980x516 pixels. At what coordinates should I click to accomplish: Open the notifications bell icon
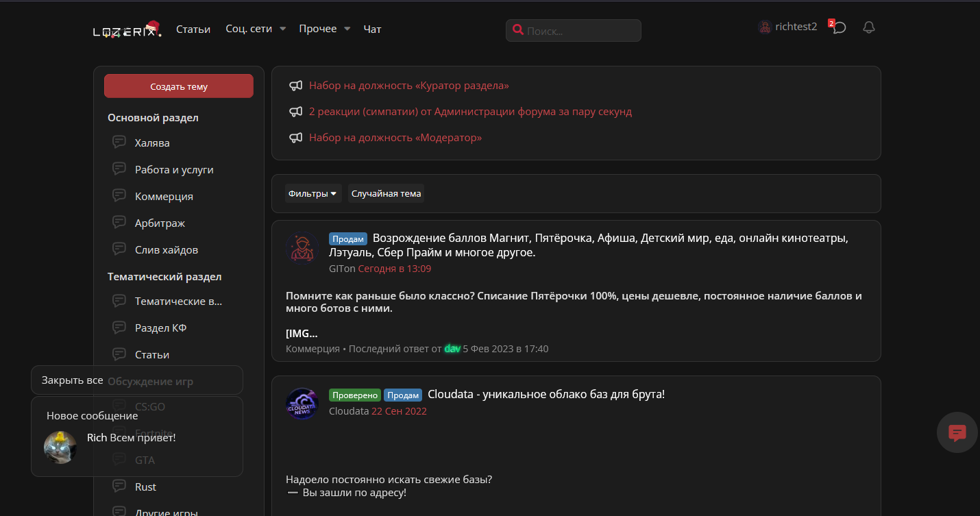click(x=869, y=27)
